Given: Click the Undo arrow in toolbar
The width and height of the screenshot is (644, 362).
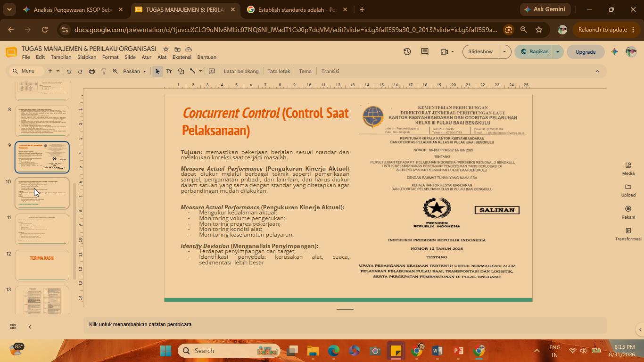Looking at the screenshot, I should (x=69, y=71).
